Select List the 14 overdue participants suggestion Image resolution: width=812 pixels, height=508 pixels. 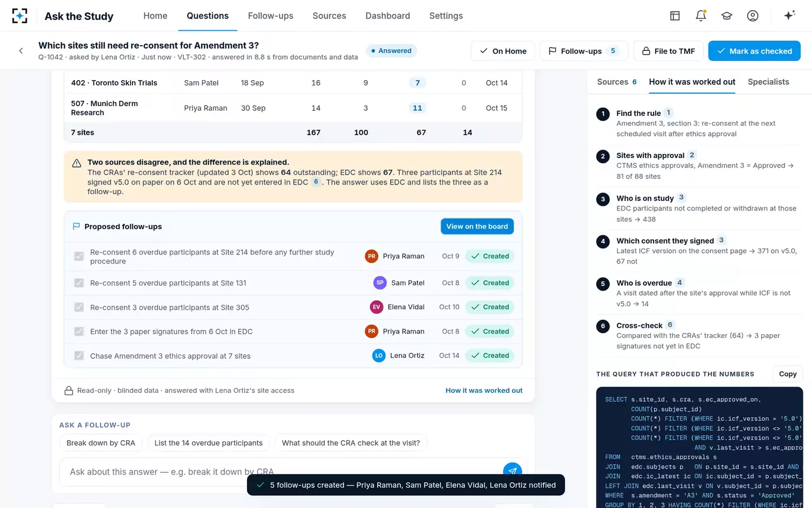[x=209, y=443]
